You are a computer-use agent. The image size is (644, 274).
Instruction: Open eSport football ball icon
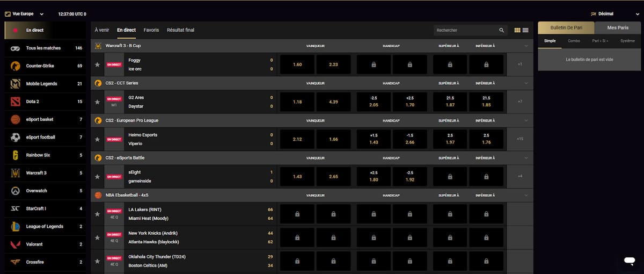pos(16,137)
